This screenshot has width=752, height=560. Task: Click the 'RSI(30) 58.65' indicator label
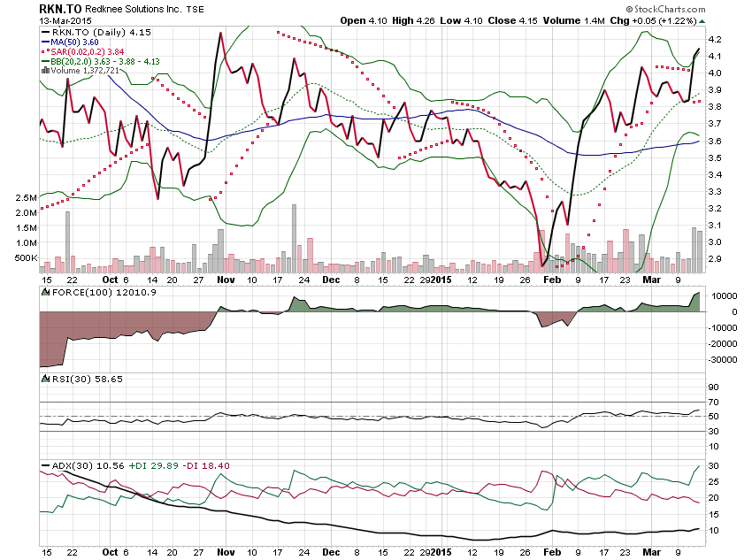[88, 380]
